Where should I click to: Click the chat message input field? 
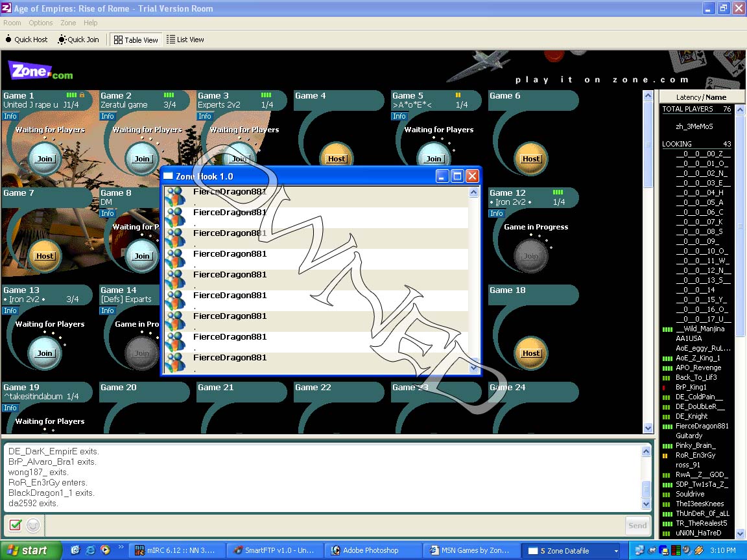click(333, 525)
